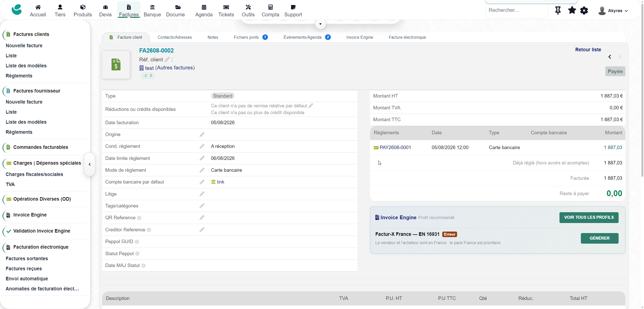Viewport: 644px width, 309px height.
Task: Show Statut Peppol info icon
Action: pyautogui.click(x=137, y=254)
